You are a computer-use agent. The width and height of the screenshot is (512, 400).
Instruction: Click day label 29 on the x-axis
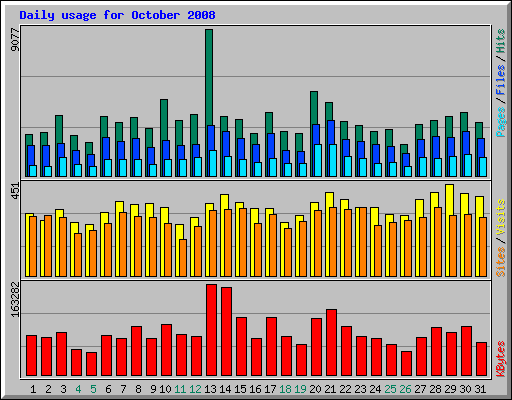tap(450, 389)
